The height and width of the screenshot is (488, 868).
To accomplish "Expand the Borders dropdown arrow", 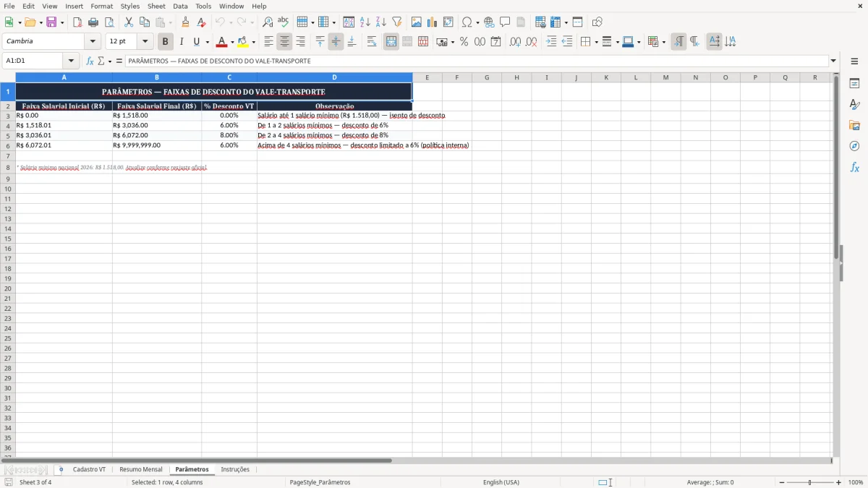I will coord(595,42).
